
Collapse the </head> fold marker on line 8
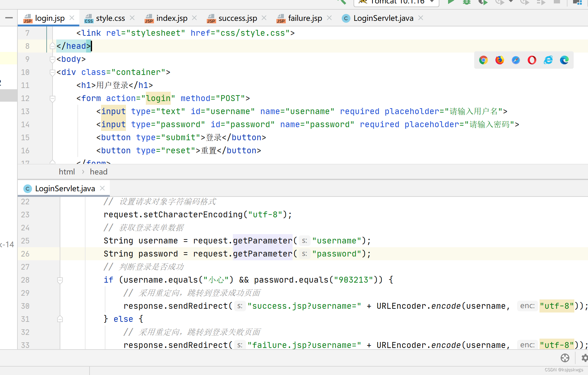point(53,46)
